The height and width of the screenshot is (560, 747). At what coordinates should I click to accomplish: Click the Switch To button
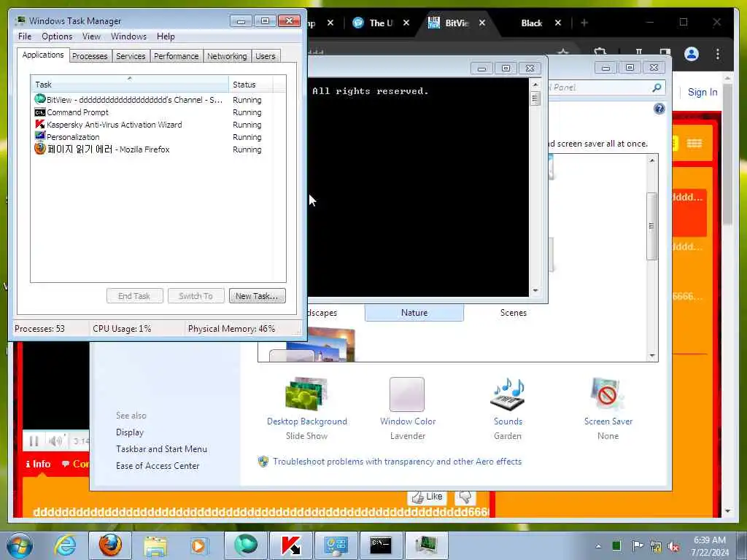tap(196, 296)
